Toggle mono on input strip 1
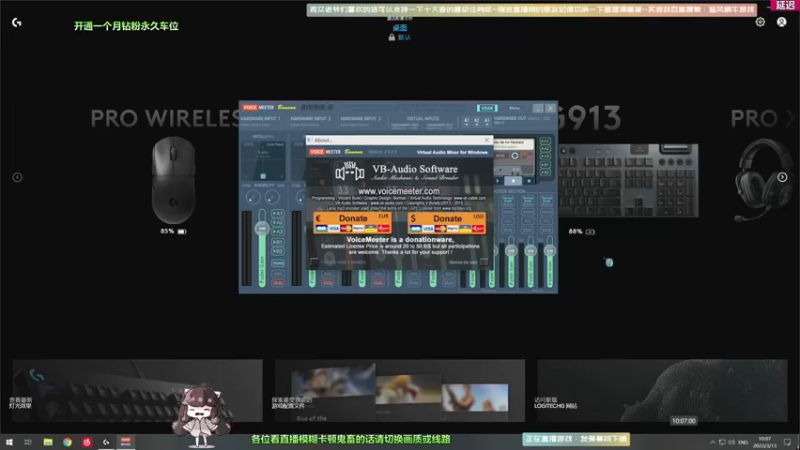 (x=278, y=263)
